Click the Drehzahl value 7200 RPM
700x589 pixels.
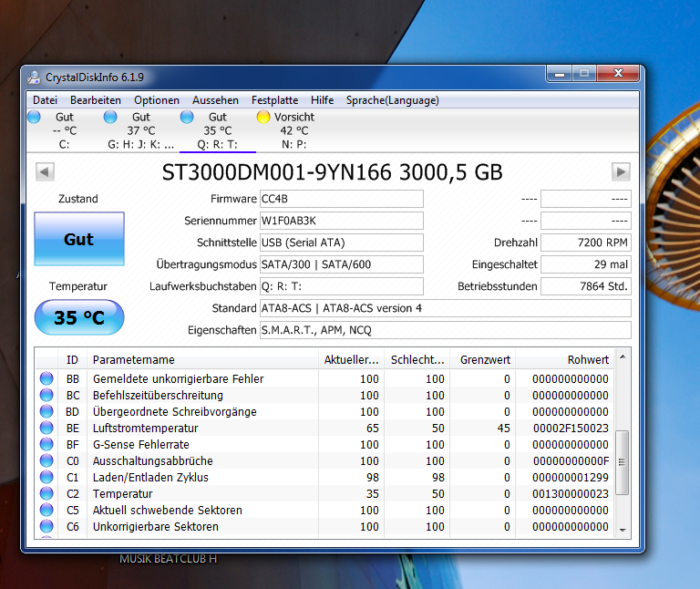tap(586, 243)
